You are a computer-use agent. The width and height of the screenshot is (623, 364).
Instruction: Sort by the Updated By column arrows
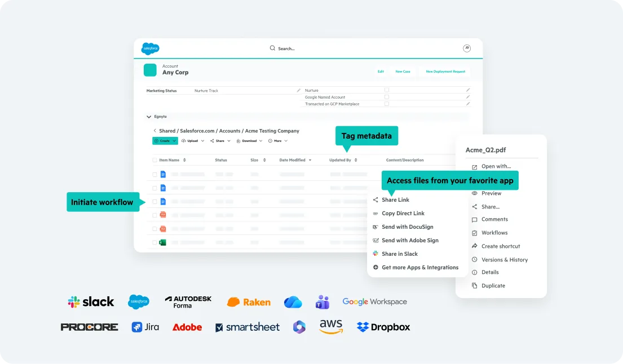point(356,161)
